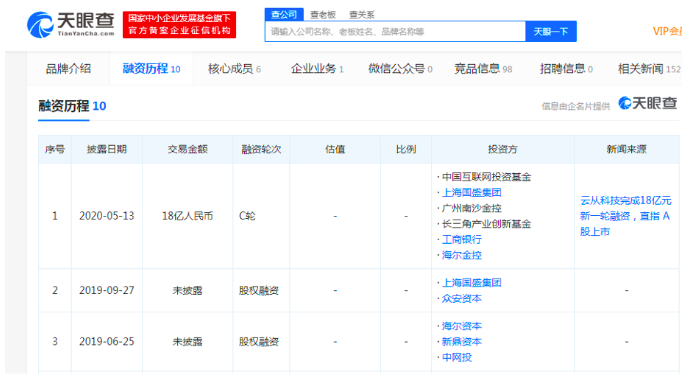
Task: Select the 查公司 search tab
Action: 284,14
